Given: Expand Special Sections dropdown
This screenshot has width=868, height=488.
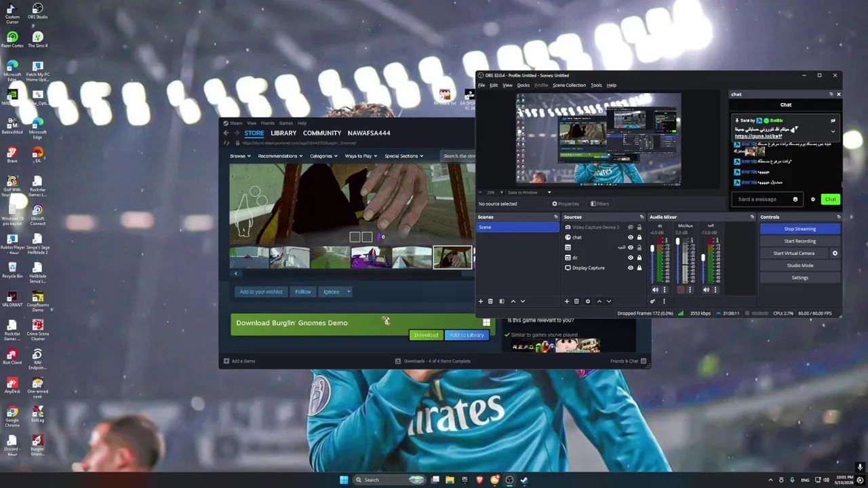Looking at the screenshot, I should (403, 156).
